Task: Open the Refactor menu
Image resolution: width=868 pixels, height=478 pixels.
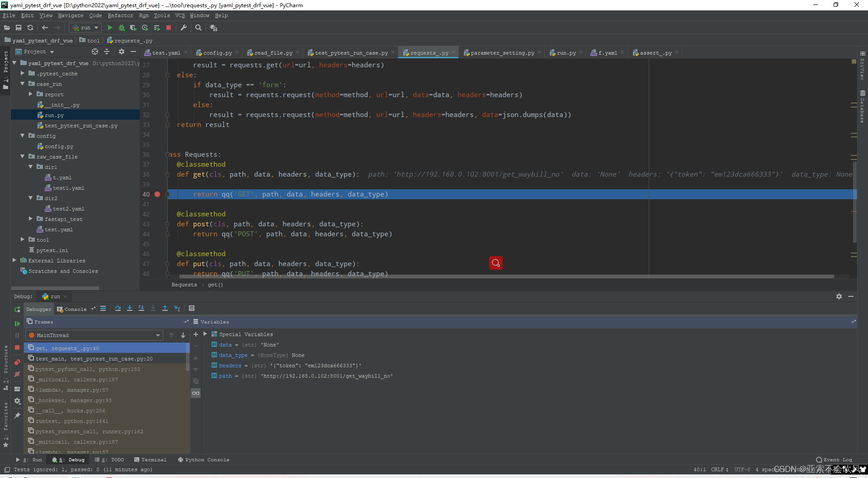Action: 120,15
